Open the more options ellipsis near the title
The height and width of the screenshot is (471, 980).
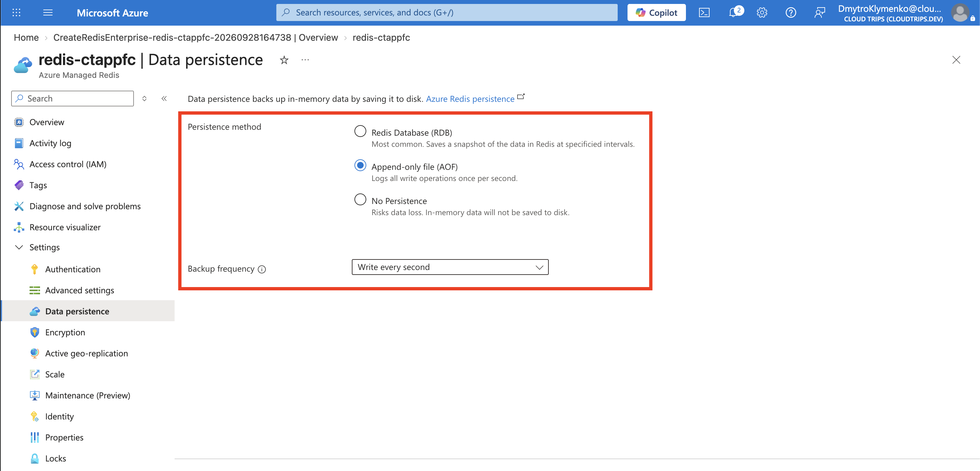click(305, 60)
